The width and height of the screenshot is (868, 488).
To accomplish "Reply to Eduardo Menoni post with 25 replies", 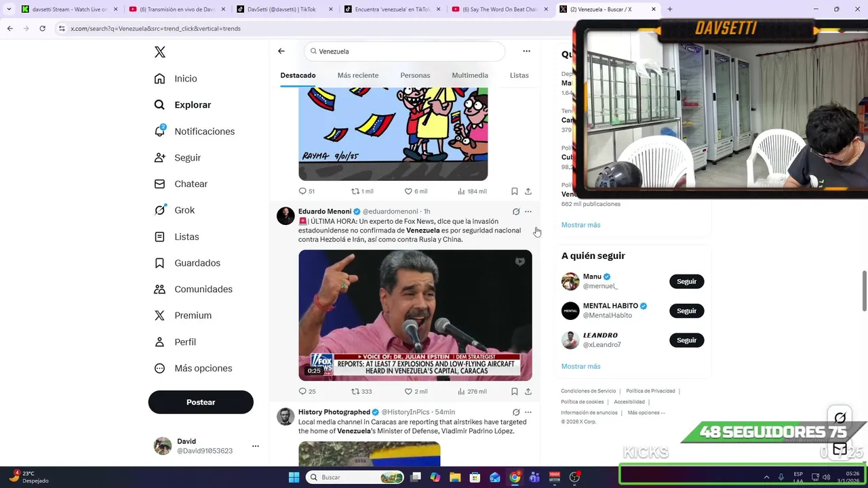I will pyautogui.click(x=307, y=391).
